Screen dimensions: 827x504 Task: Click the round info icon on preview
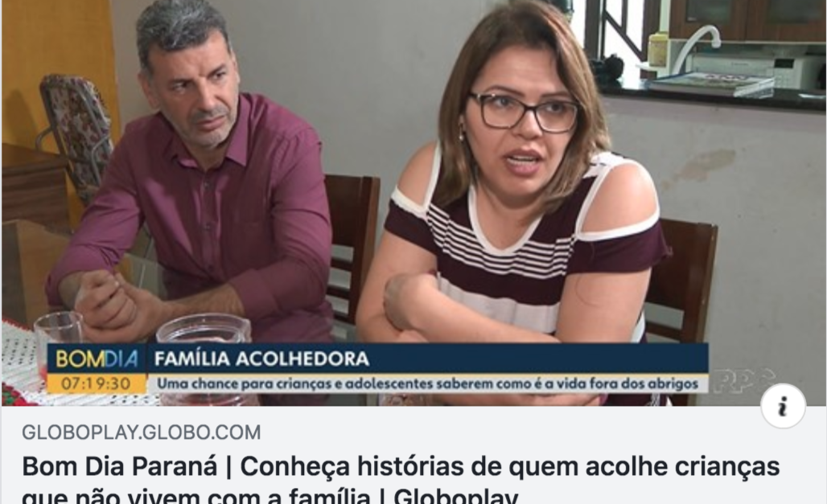coord(783,405)
